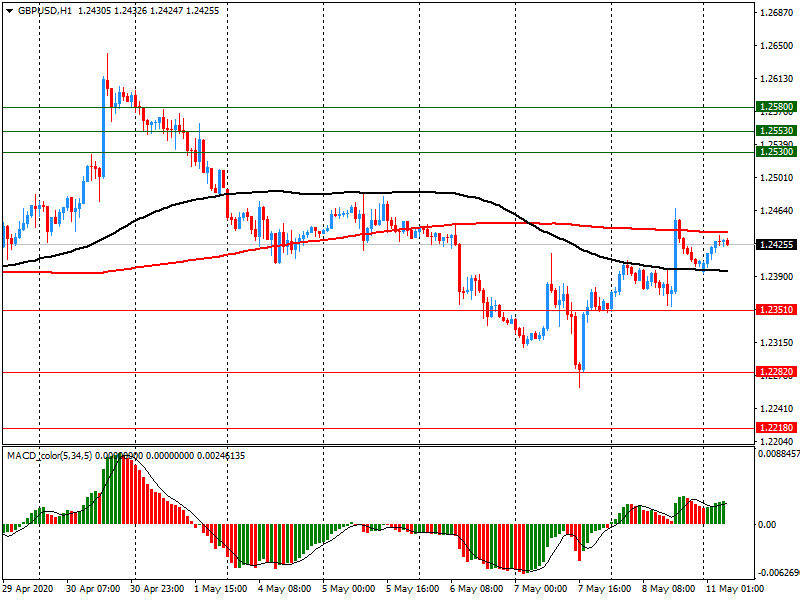
Task: Click the 1 May 15:00 time axis label
Action: click(x=220, y=589)
